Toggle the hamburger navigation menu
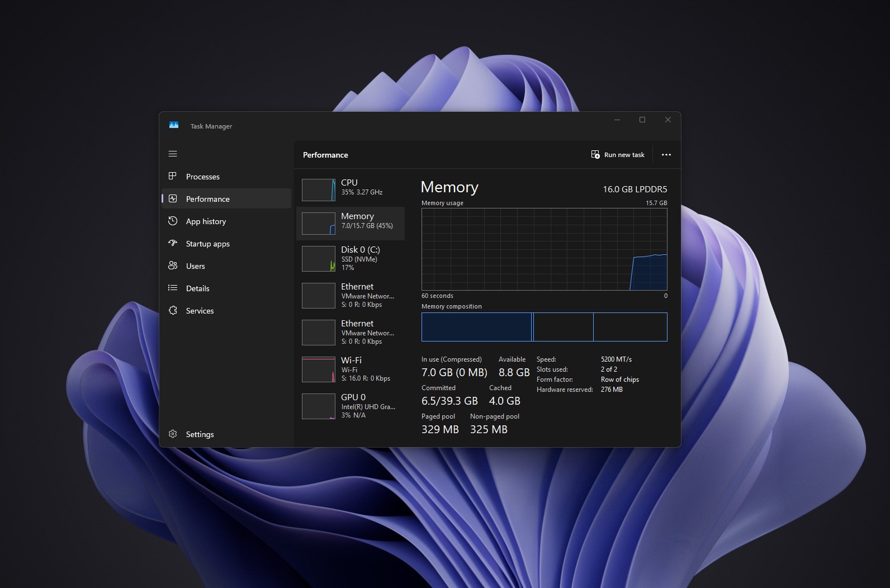 coord(173,154)
